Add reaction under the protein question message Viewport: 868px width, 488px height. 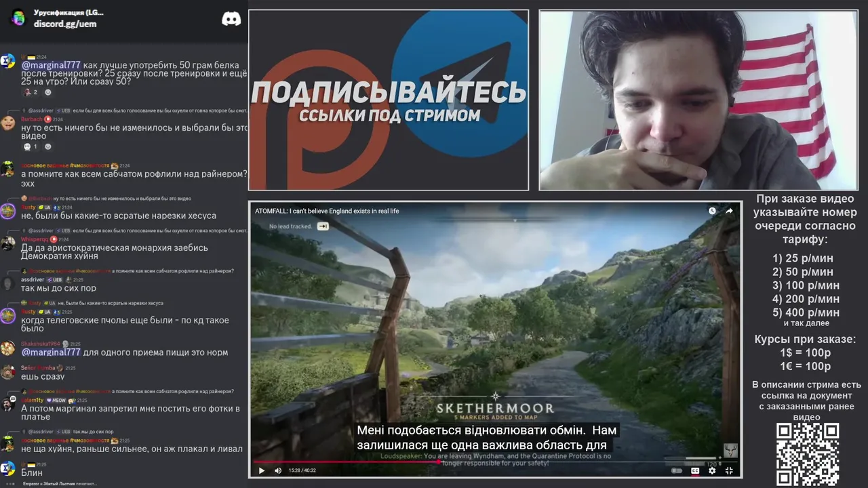(x=47, y=92)
